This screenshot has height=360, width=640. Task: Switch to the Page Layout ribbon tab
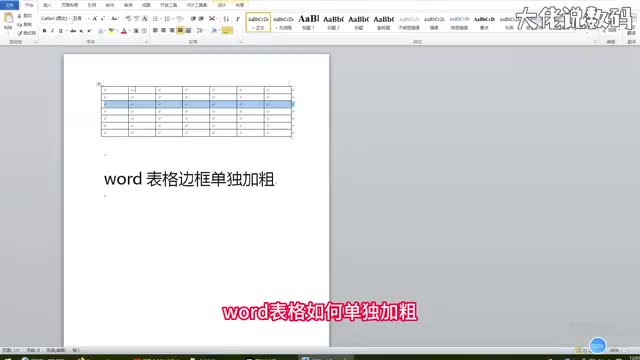[x=69, y=5]
